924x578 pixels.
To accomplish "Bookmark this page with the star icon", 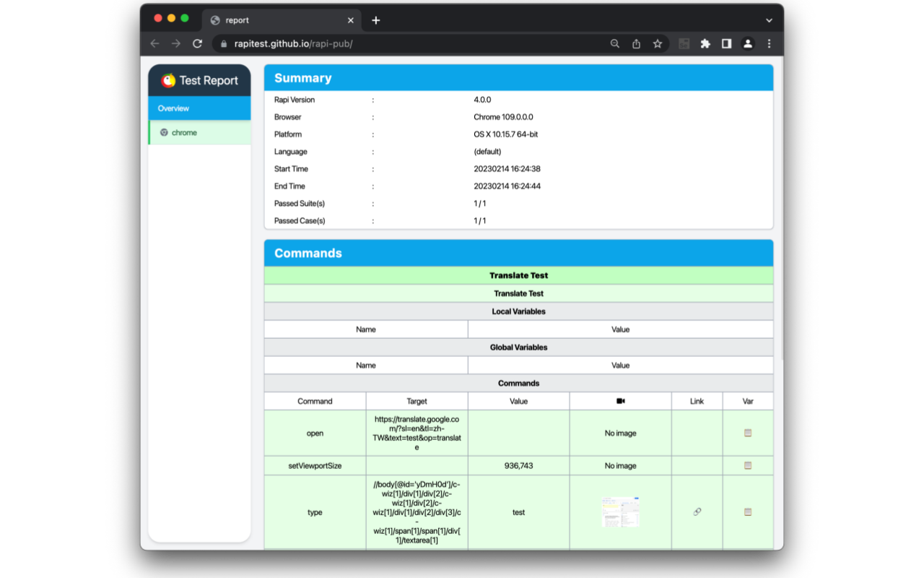I will click(x=658, y=43).
